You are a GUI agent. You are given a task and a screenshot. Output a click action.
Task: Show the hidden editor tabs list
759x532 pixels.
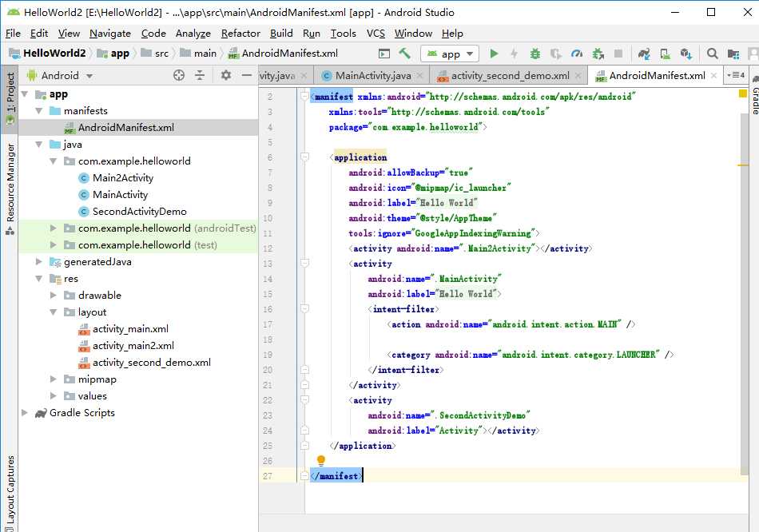pyautogui.click(x=736, y=75)
